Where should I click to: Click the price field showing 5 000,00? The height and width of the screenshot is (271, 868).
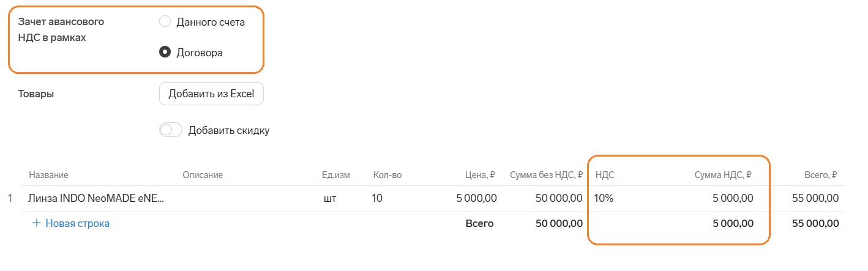(x=476, y=198)
